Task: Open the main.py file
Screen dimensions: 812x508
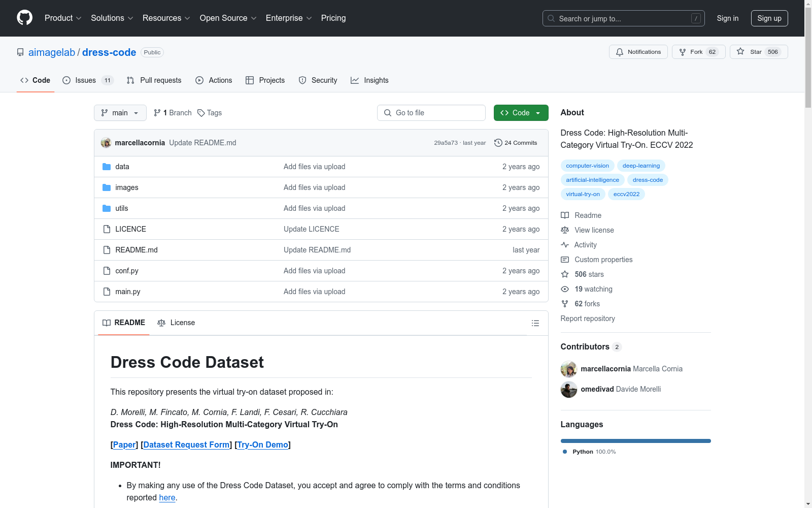Action: point(127,292)
